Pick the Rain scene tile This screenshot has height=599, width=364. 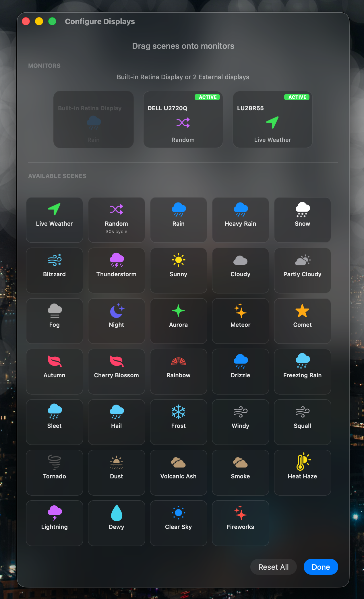click(179, 220)
